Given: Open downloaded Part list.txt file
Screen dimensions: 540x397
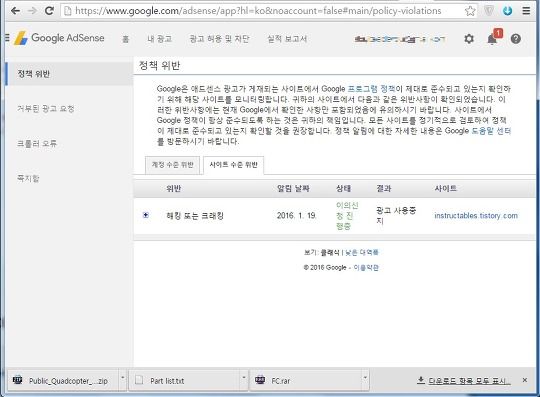Looking at the screenshot, I should (184, 380).
